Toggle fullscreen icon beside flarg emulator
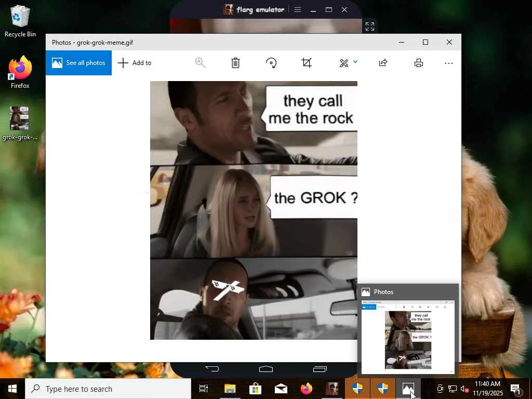This screenshot has height=399, width=532. (x=370, y=26)
